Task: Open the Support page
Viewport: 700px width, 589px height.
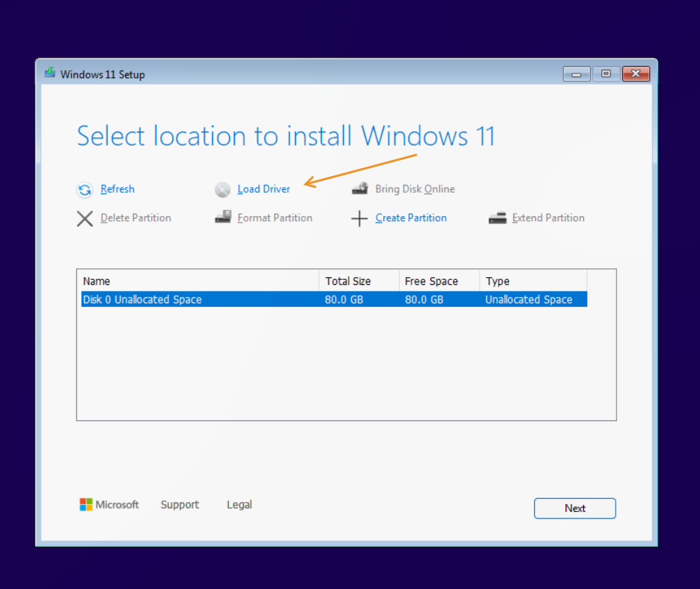Action: coord(180,505)
